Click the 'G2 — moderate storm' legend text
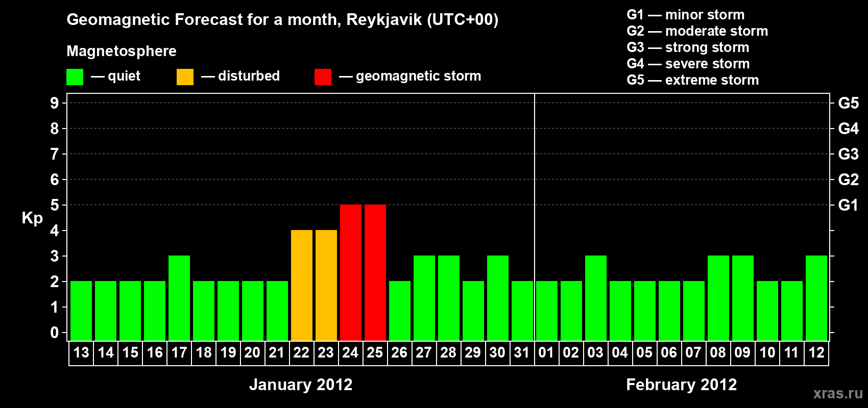This screenshot has width=868, height=408. point(697,31)
